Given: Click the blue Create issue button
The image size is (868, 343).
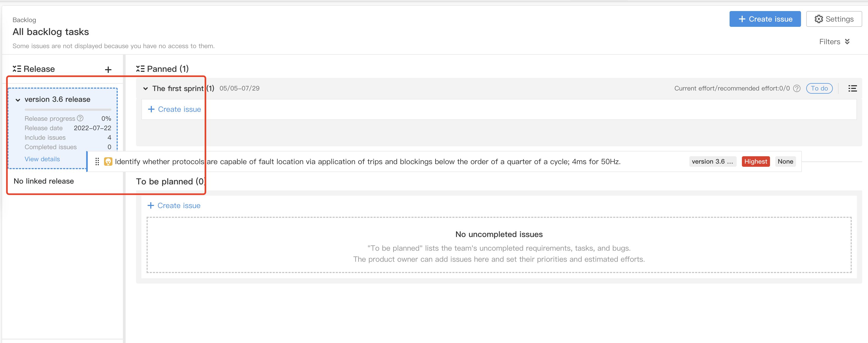Looking at the screenshot, I should point(765,19).
